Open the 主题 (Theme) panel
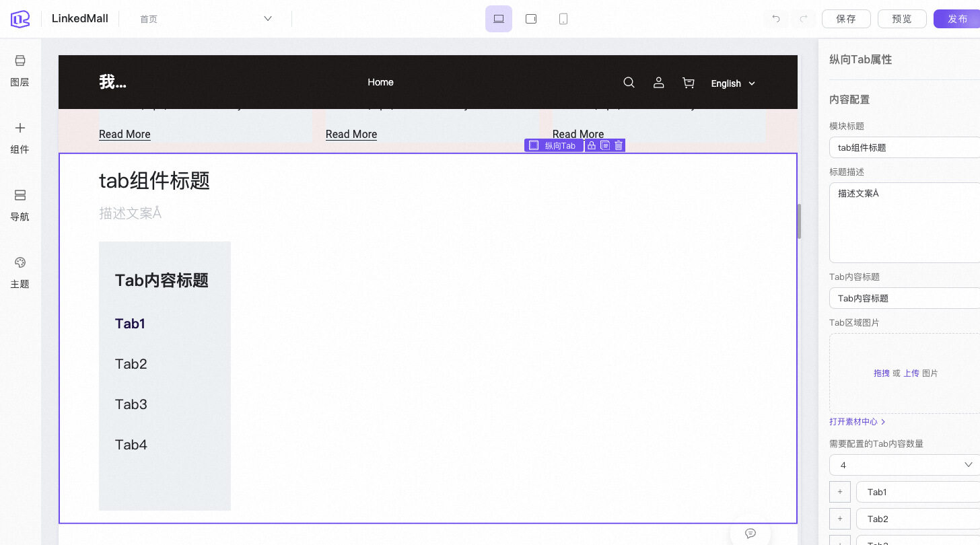The image size is (980, 545). pyautogui.click(x=20, y=272)
